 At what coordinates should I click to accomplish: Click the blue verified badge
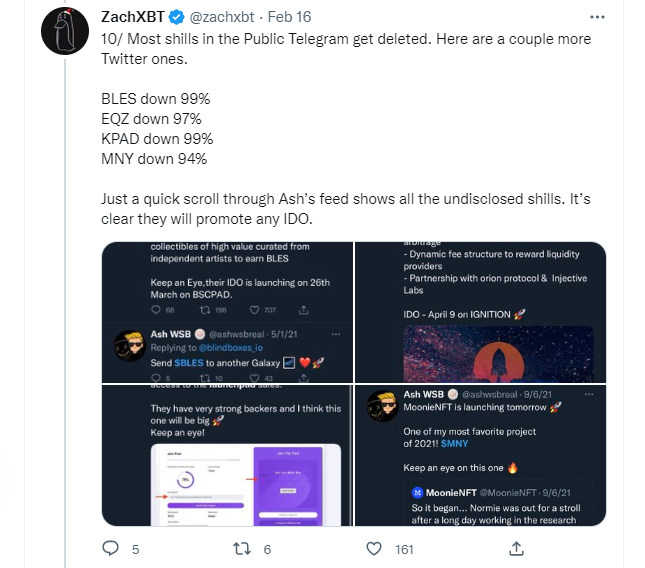click(x=173, y=18)
